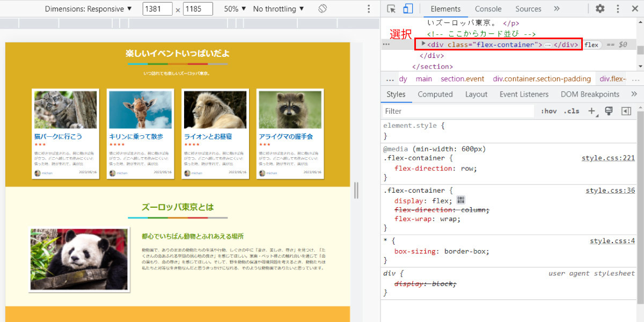Open device toolbar more options menu
The height and width of the screenshot is (322, 644).
click(x=369, y=9)
